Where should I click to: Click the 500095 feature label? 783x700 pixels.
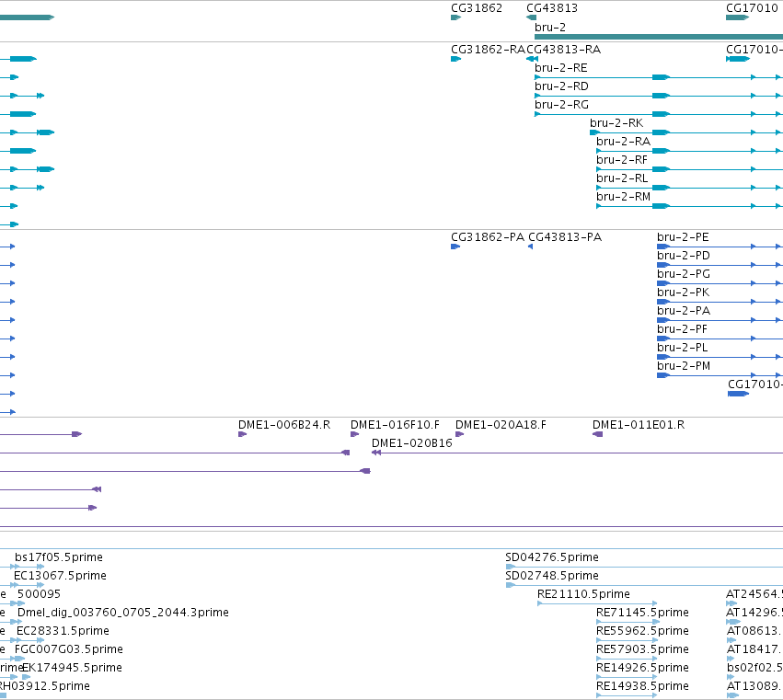pos(39,594)
